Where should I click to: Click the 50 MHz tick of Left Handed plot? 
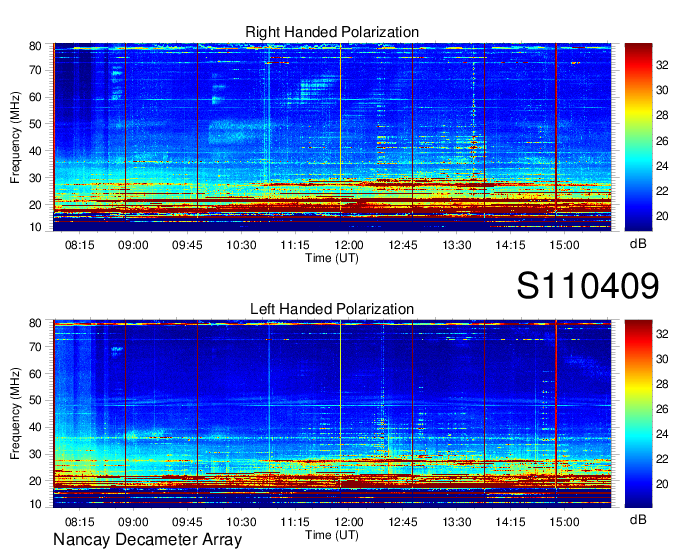point(35,400)
